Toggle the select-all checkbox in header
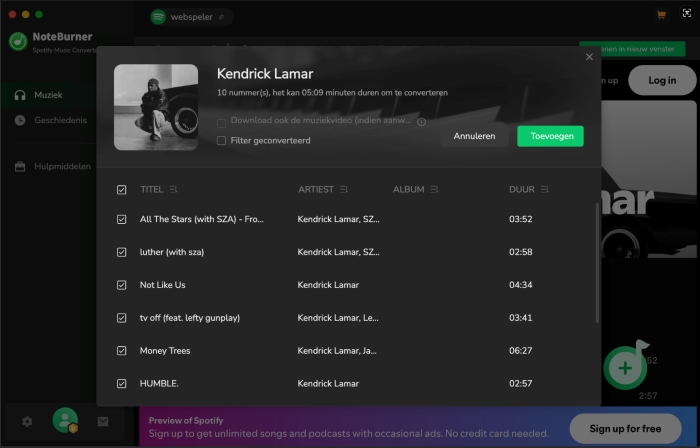The height and width of the screenshot is (448, 700). point(121,190)
